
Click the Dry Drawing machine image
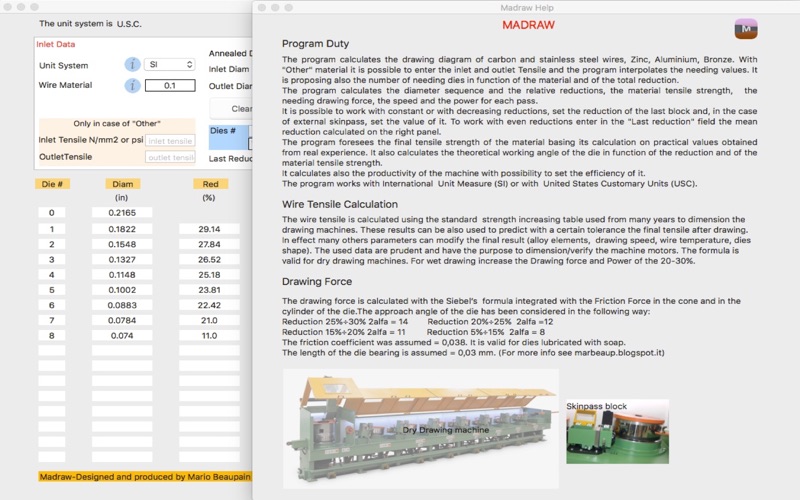(421, 429)
